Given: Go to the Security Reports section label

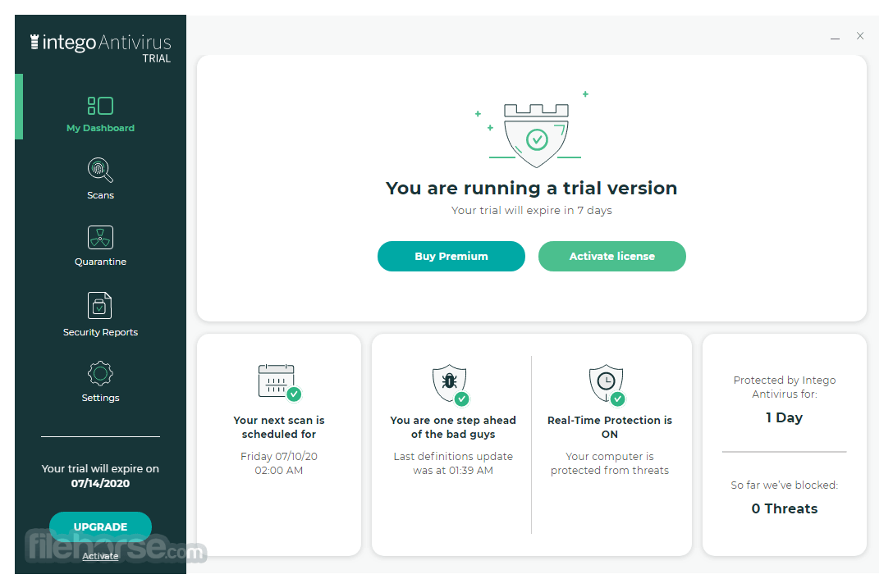Looking at the screenshot, I should (x=100, y=332).
